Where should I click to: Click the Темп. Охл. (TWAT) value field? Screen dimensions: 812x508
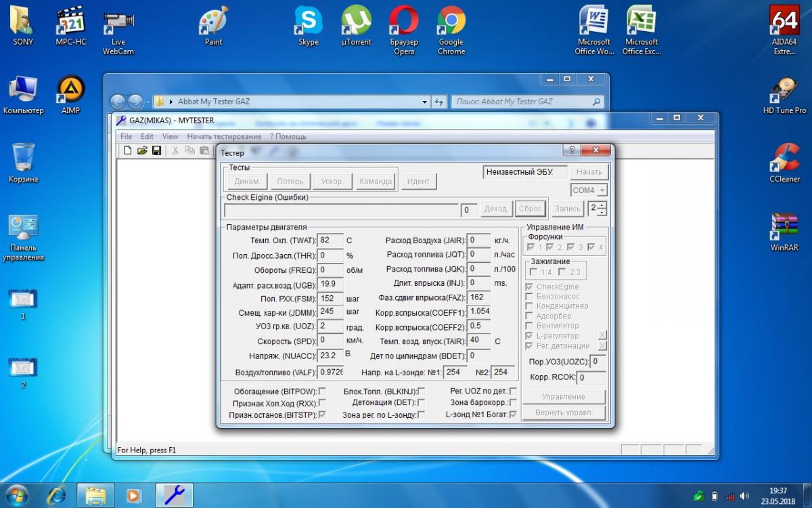pos(331,240)
